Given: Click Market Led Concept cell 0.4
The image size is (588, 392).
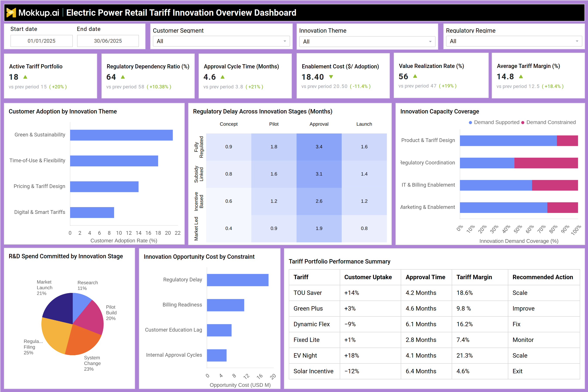Looking at the screenshot, I should coord(228,228).
